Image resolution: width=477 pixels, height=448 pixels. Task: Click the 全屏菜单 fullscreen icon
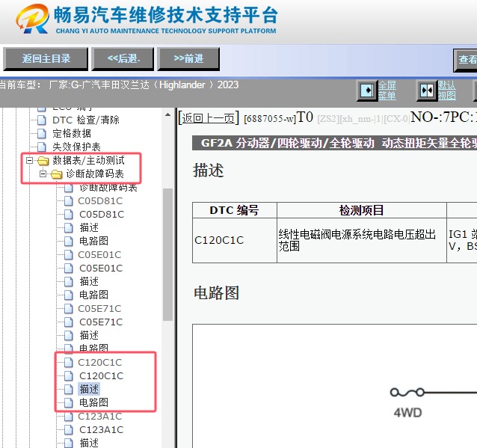(x=367, y=90)
